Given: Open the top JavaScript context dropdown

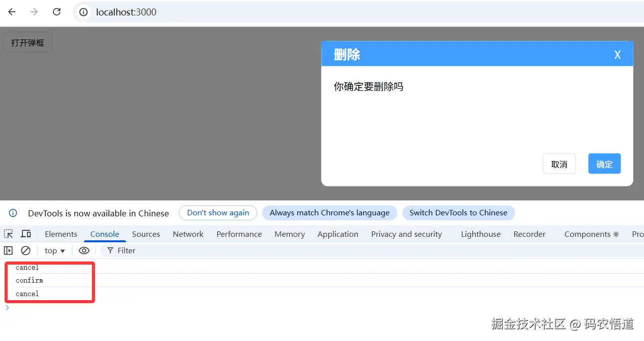Looking at the screenshot, I should click(55, 250).
